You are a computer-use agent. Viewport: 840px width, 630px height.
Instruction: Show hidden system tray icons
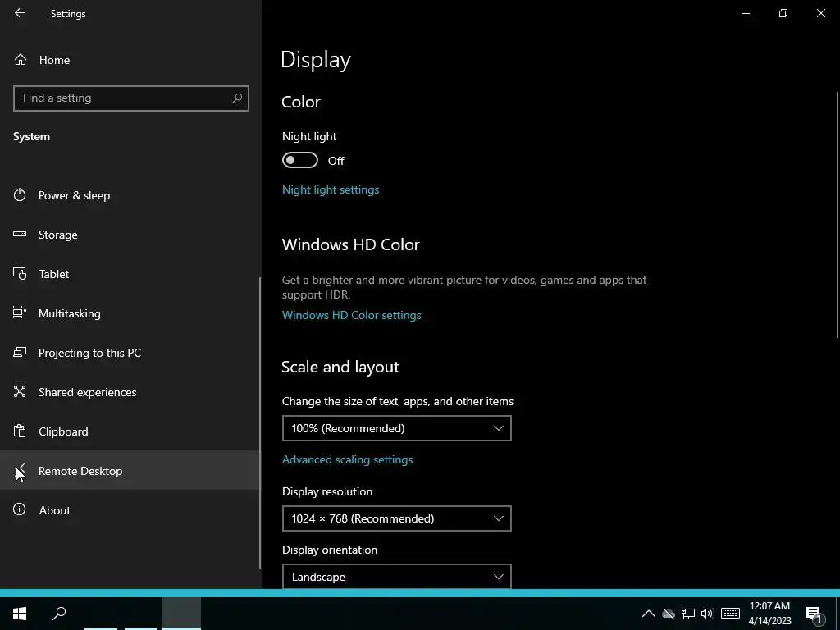[x=648, y=614]
